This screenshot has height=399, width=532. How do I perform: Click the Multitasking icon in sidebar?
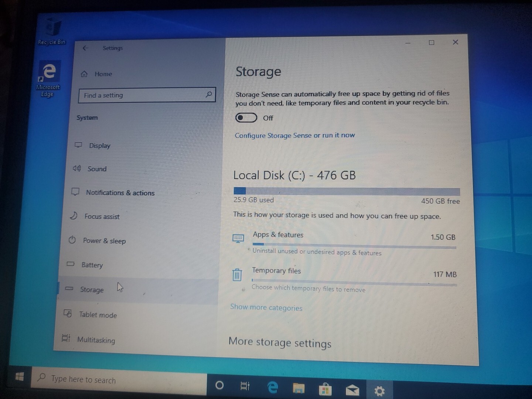point(66,338)
